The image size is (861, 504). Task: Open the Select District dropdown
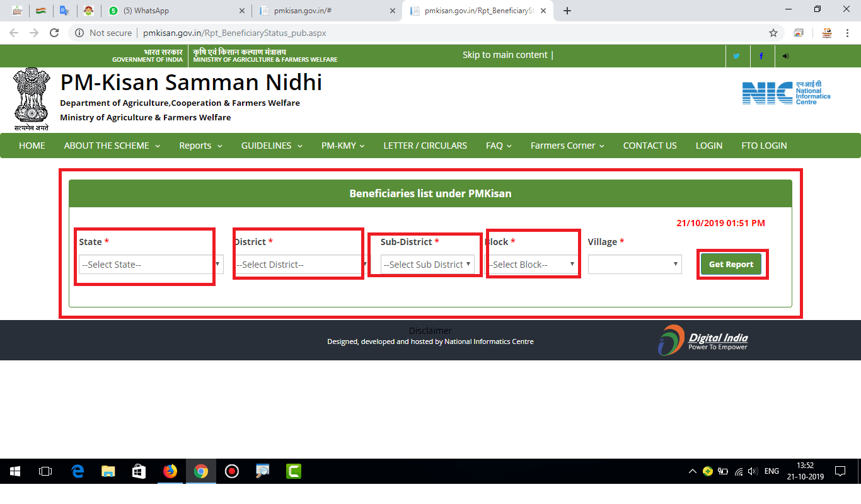(x=302, y=264)
